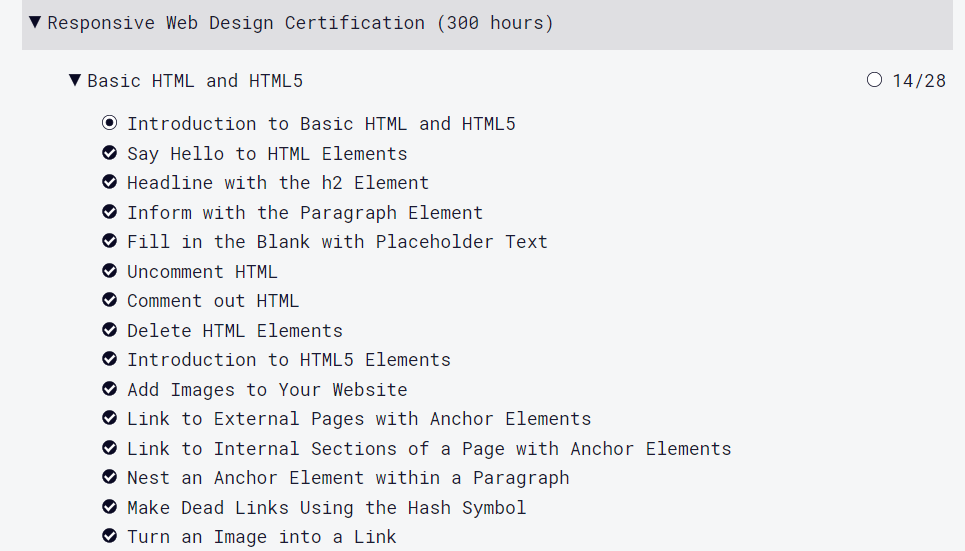
Task: Click checkmark icon beside Uncomment HTML
Action: click(110, 271)
